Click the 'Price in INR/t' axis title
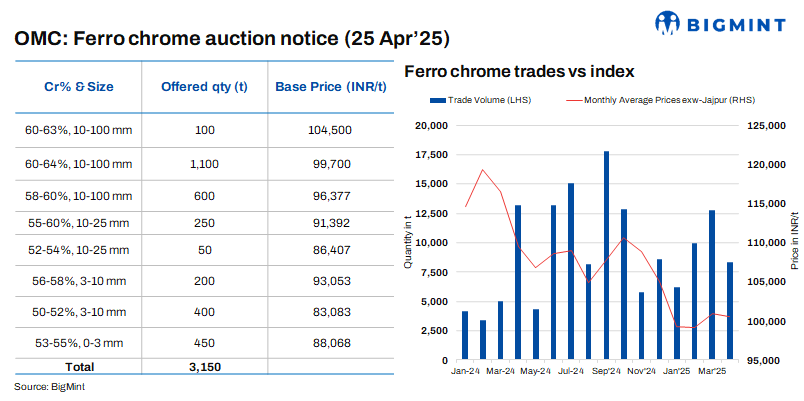The height and width of the screenshot is (401, 804). tap(794, 242)
